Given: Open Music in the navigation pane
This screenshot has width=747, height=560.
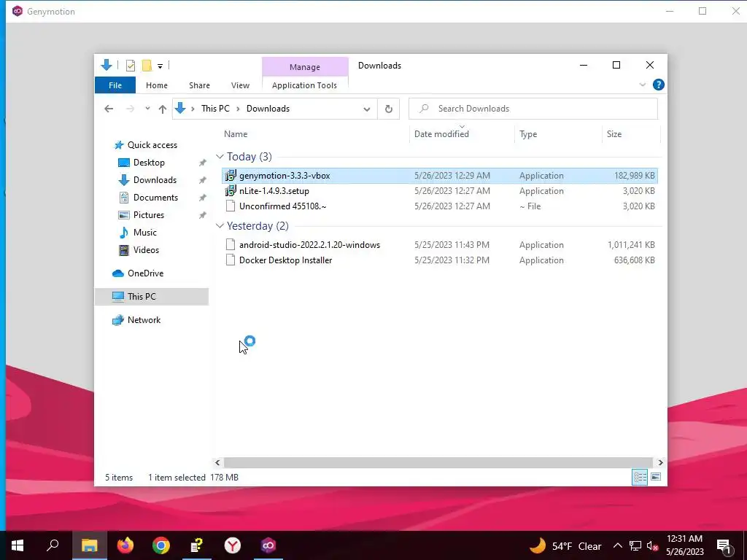Looking at the screenshot, I should (145, 233).
